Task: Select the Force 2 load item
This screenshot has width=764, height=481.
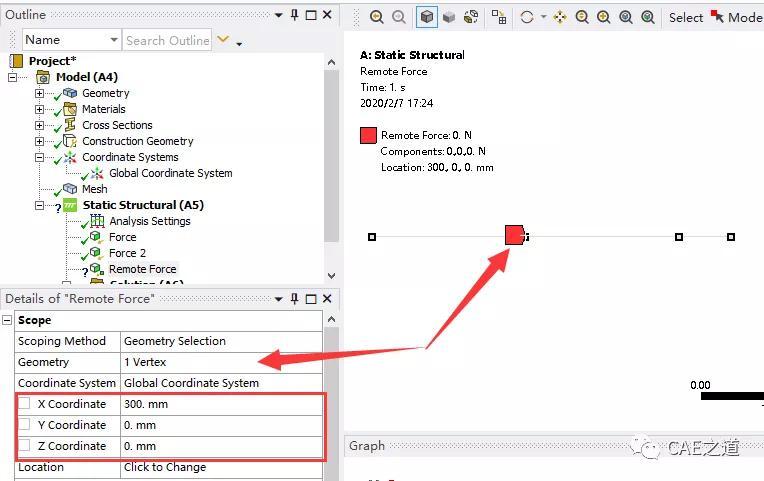Action: (x=127, y=253)
